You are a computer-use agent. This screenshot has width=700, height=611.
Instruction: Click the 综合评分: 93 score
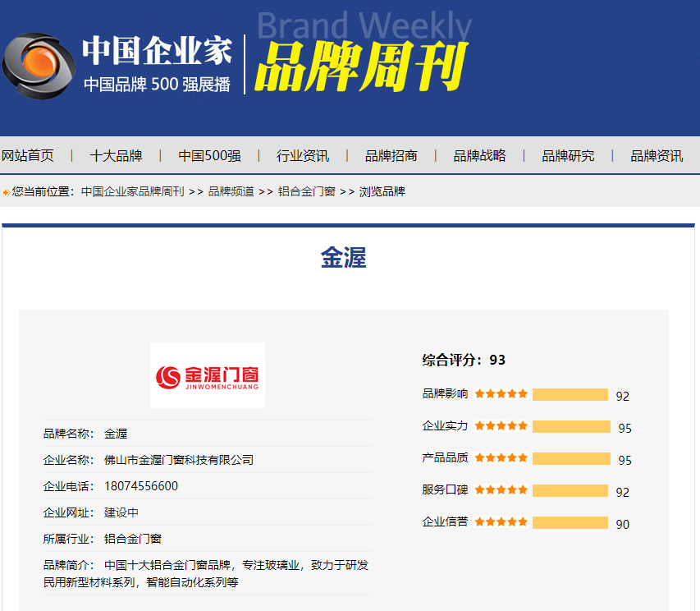click(x=464, y=360)
